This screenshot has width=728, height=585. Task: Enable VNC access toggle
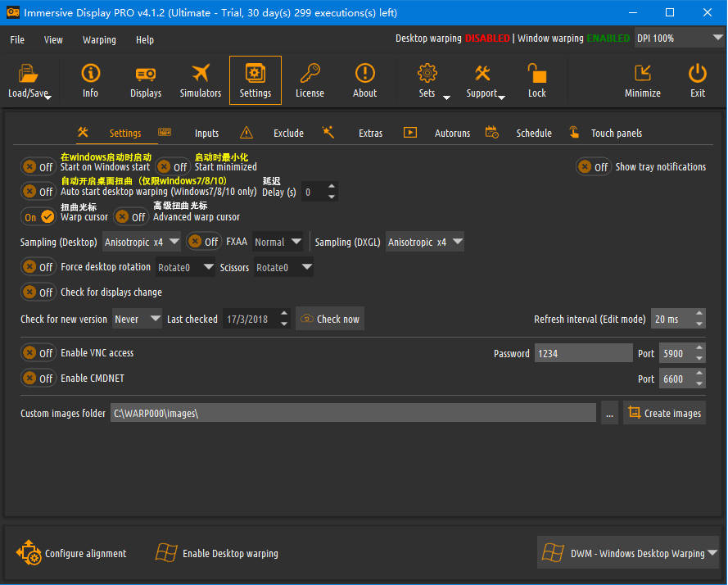[x=38, y=353]
